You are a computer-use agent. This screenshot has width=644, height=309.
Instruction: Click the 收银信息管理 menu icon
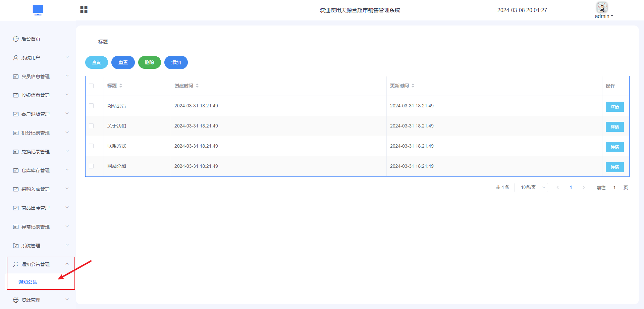pos(16,95)
